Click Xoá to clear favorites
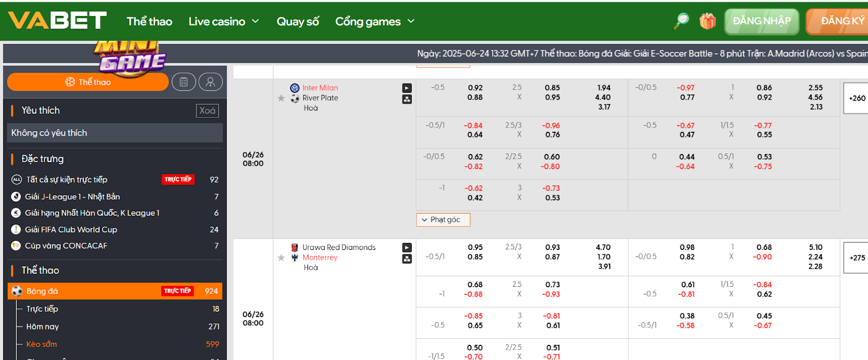The image size is (868, 360). [x=207, y=111]
